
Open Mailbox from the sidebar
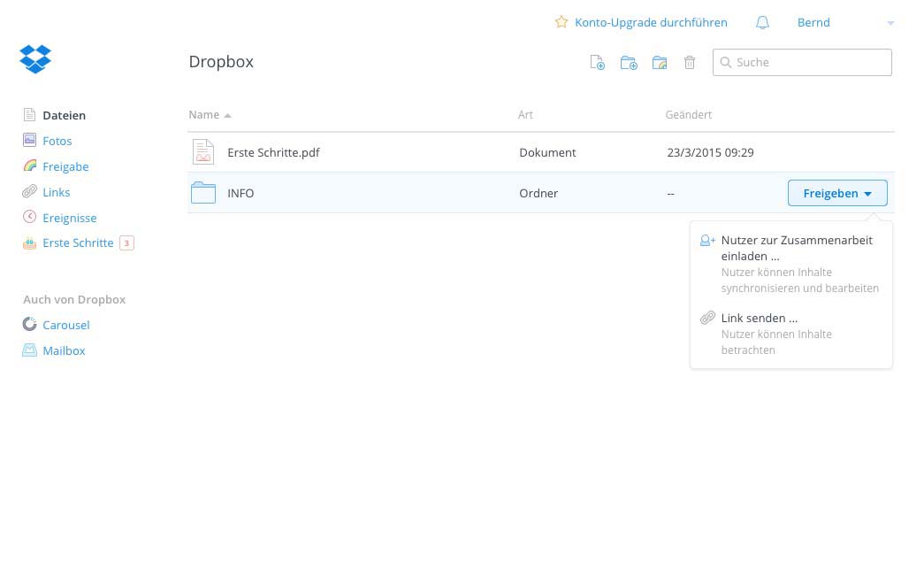point(64,350)
